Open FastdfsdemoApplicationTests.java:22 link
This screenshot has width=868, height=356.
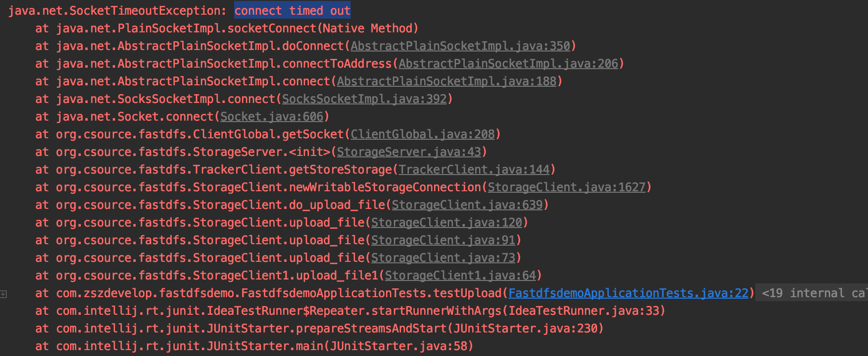628,293
